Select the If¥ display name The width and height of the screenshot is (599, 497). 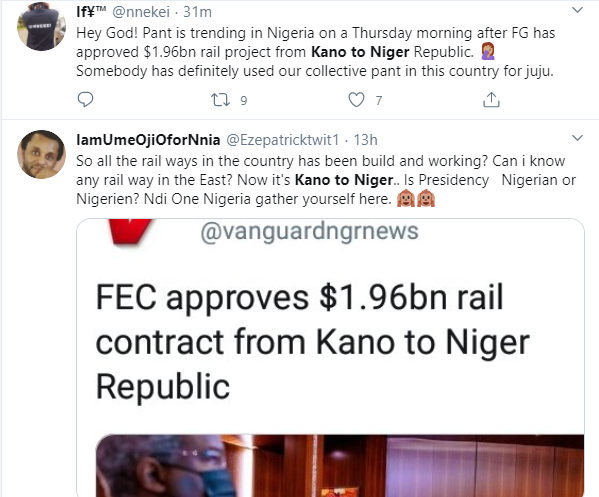[91, 12]
